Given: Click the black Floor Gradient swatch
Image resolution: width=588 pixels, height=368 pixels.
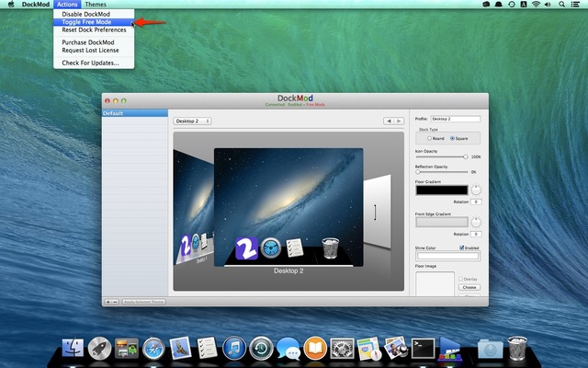Looking at the screenshot, I should pyautogui.click(x=441, y=190).
